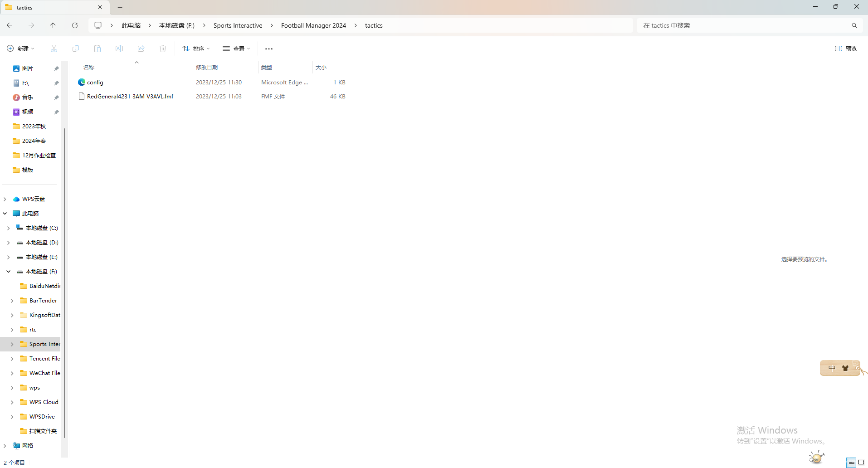The height and width of the screenshot is (468, 868).
Task: Open the 排序 sort dropdown
Action: 196,49
